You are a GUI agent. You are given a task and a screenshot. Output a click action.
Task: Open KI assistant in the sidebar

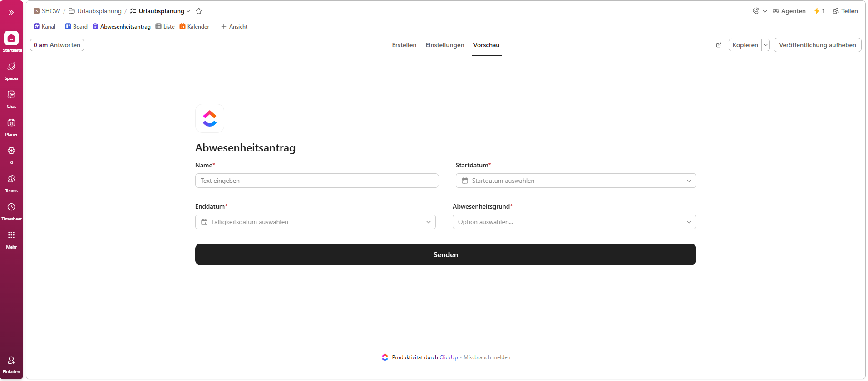pos(11,155)
